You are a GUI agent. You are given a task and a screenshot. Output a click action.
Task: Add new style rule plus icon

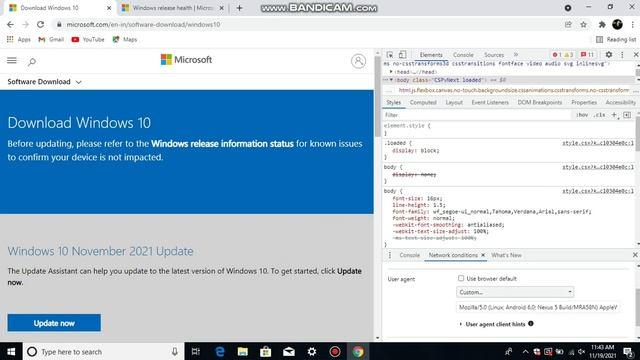click(x=614, y=115)
